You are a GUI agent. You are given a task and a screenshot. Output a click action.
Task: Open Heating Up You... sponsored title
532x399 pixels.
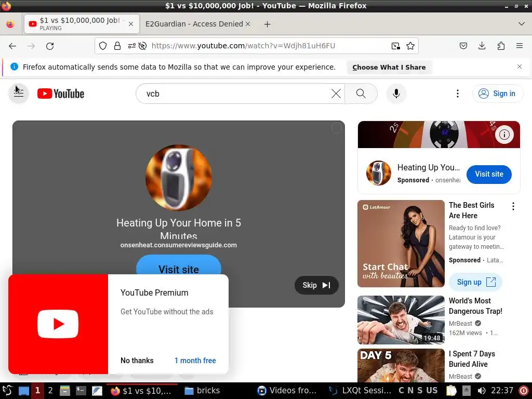pyautogui.click(x=429, y=167)
